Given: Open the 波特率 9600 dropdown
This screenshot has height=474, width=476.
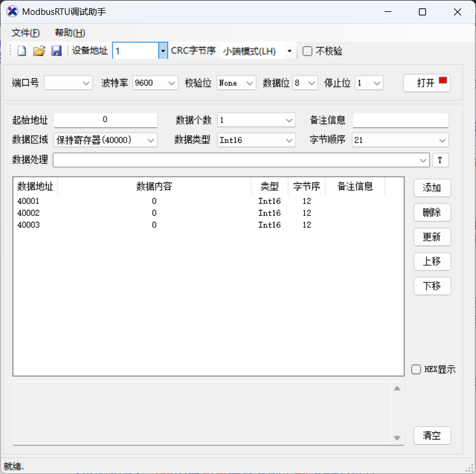Looking at the screenshot, I should click(155, 83).
